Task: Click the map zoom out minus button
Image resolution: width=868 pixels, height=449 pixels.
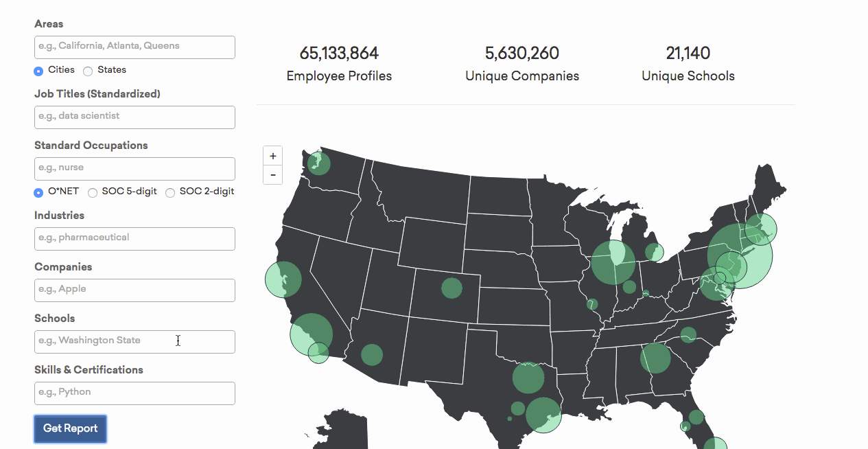Action: pyautogui.click(x=272, y=175)
